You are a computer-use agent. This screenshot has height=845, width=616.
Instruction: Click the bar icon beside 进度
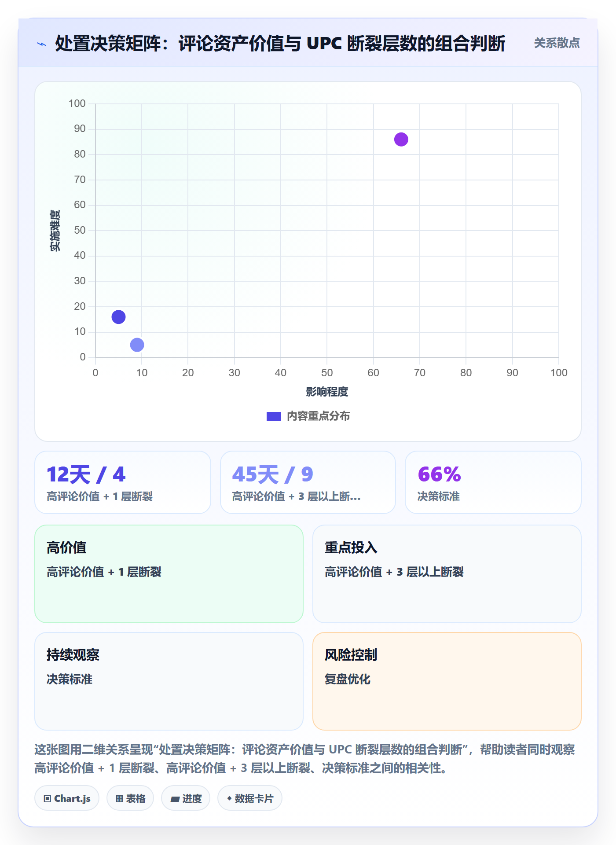[x=175, y=799]
